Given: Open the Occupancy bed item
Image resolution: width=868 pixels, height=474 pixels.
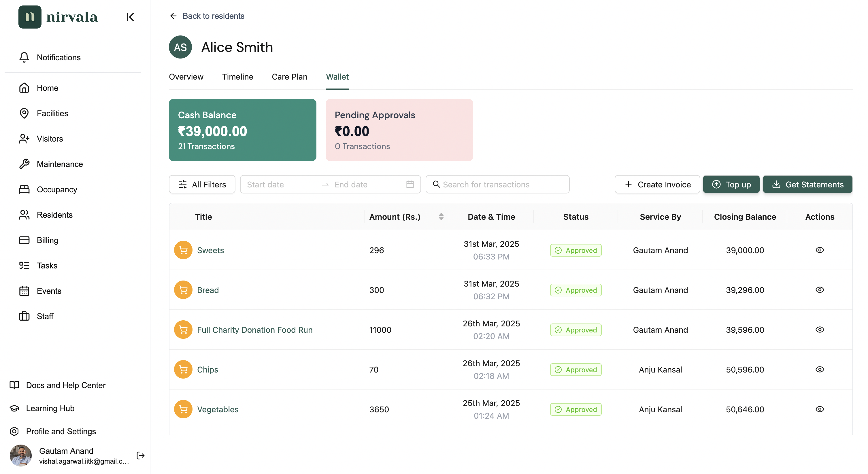Looking at the screenshot, I should 48,189.
